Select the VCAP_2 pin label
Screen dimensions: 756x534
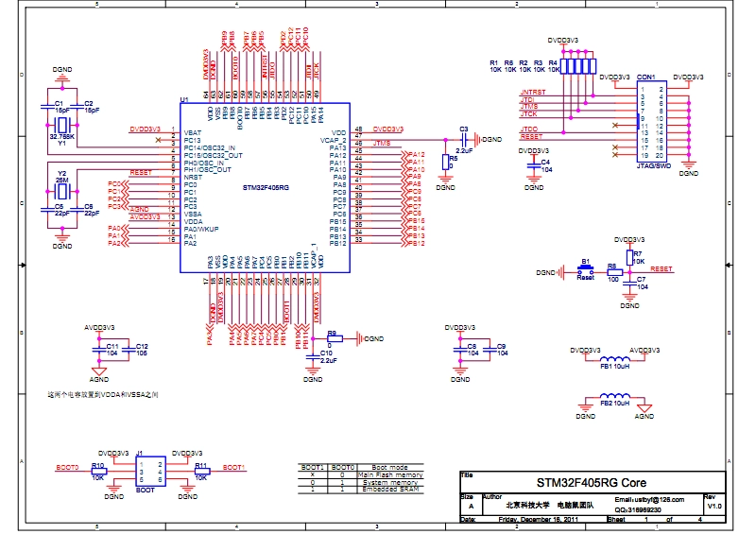pyautogui.click(x=334, y=140)
